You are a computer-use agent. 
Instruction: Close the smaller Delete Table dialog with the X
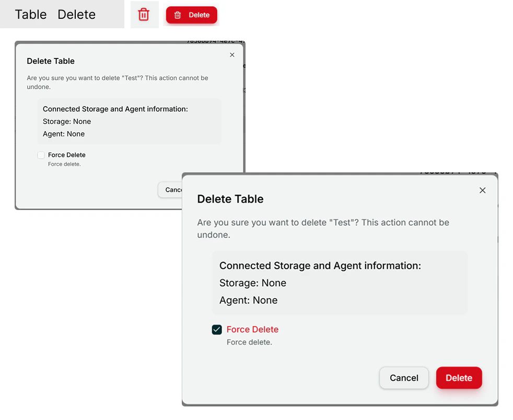[x=232, y=55]
